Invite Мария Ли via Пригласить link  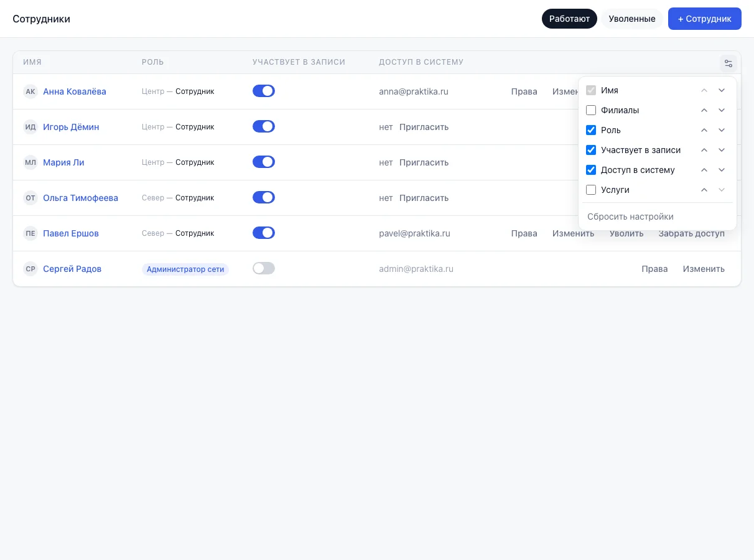[x=424, y=162]
